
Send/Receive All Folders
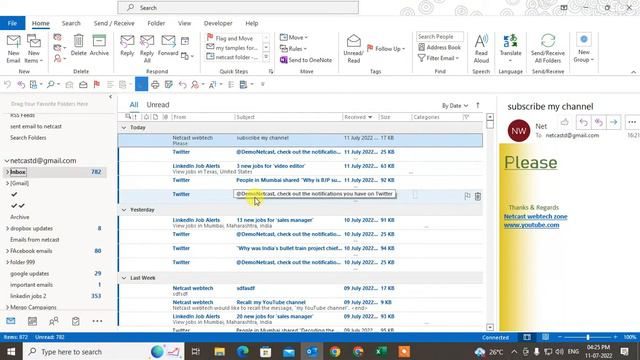(x=548, y=49)
